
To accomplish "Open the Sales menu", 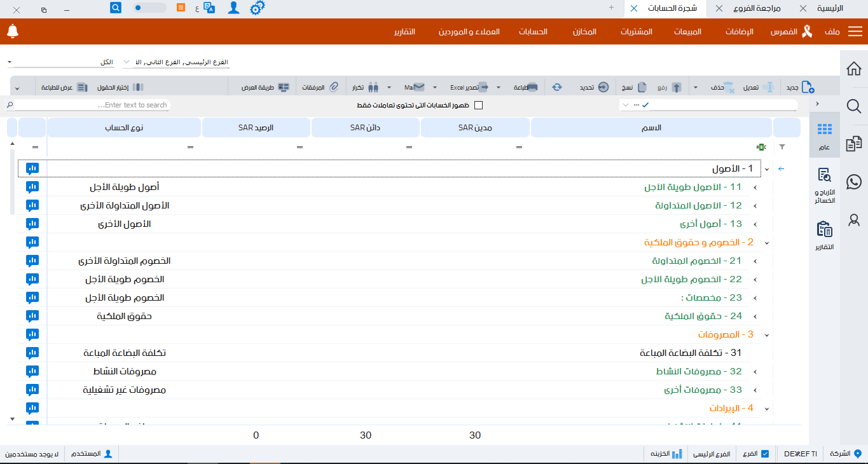I will [687, 32].
